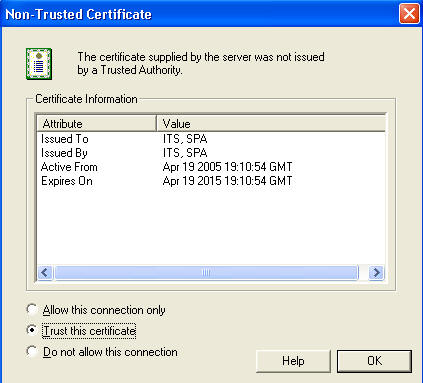Click the value Apr 19 2015 19:10:54 GMT

coord(227,181)
